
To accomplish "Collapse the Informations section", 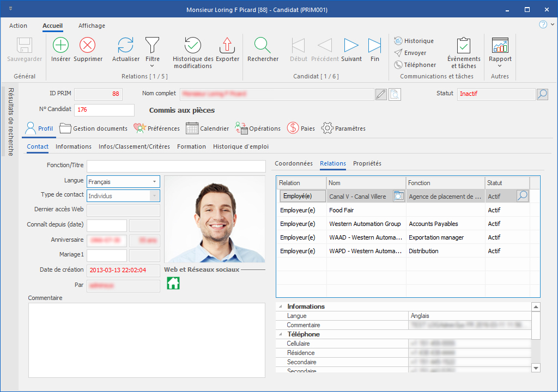I will 281,307.
